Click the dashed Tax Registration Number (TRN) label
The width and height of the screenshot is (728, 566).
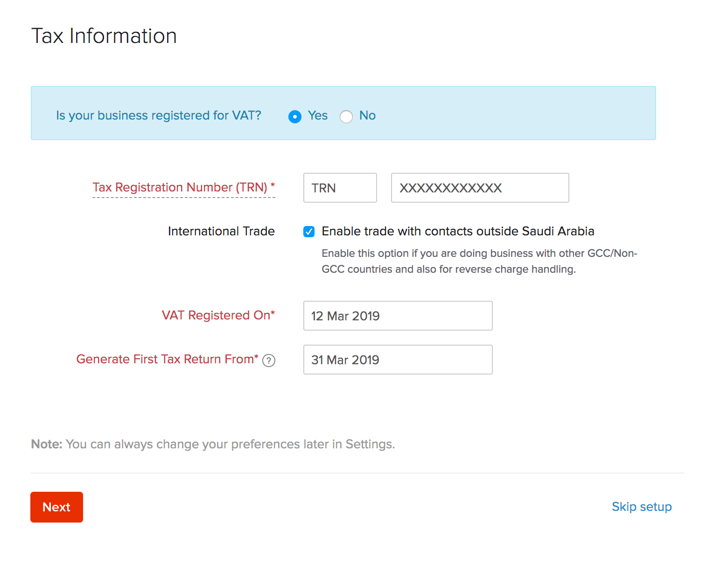coord(183,187)
